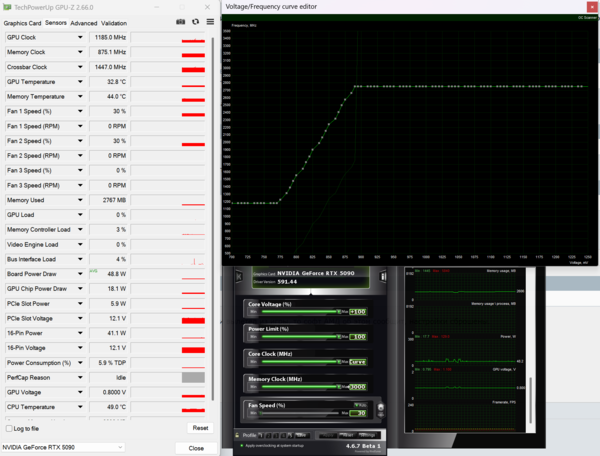
Task: Click the GPU-Z Close button
Action: click(x=196, y=448)
